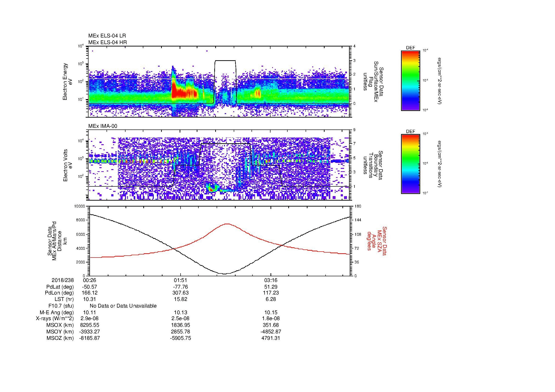Click the '180' SZA axis tick label

click(x=358, y=206)
